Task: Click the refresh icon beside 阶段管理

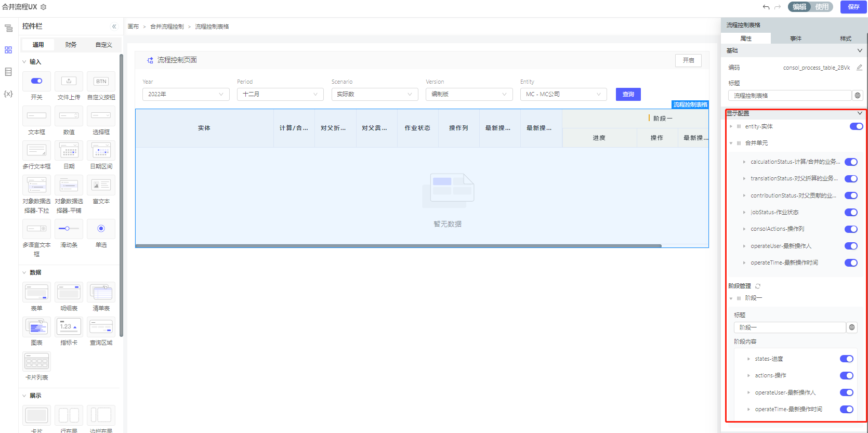Action: (x=758, y=286)
